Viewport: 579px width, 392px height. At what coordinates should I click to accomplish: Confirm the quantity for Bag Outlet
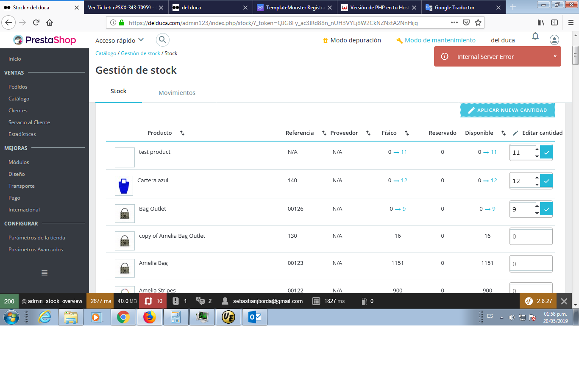(546, 209)
